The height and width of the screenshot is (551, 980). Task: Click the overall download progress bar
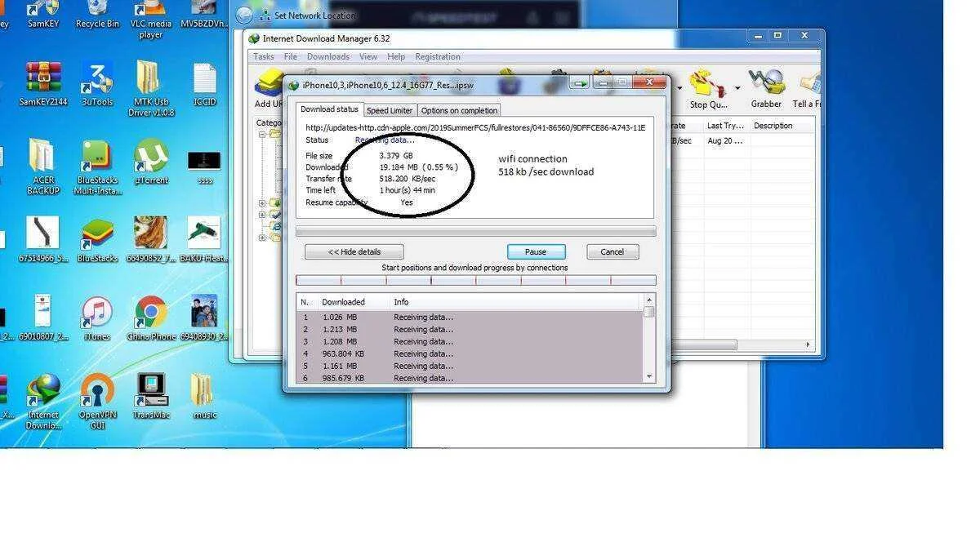point(475,232)
